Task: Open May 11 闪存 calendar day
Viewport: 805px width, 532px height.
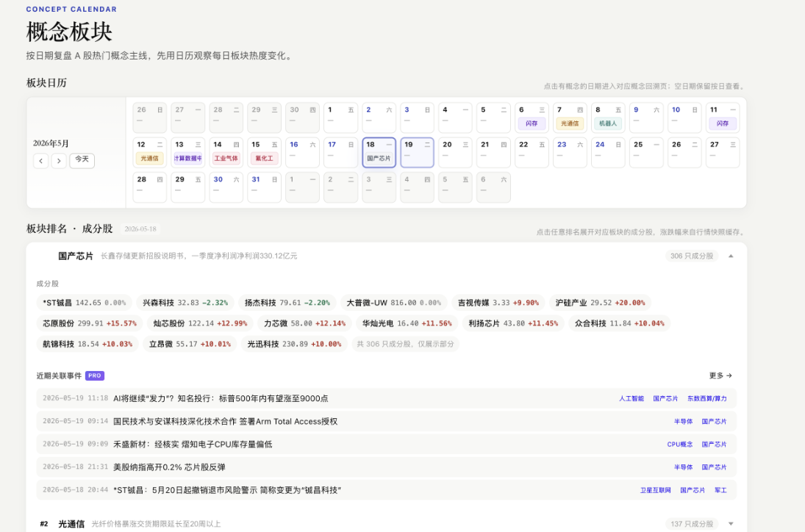Action: [723, 118]
